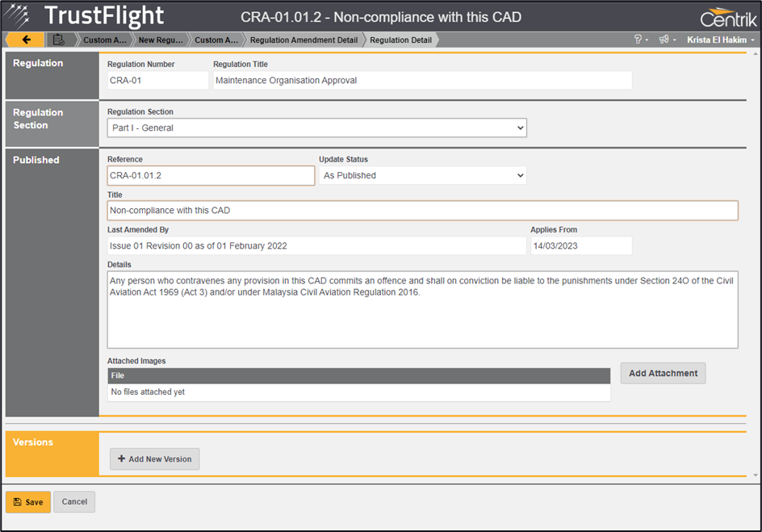The image size is (762, 532).
Task: Open the Update Status dropdown
Action: (x=422, y=175)
